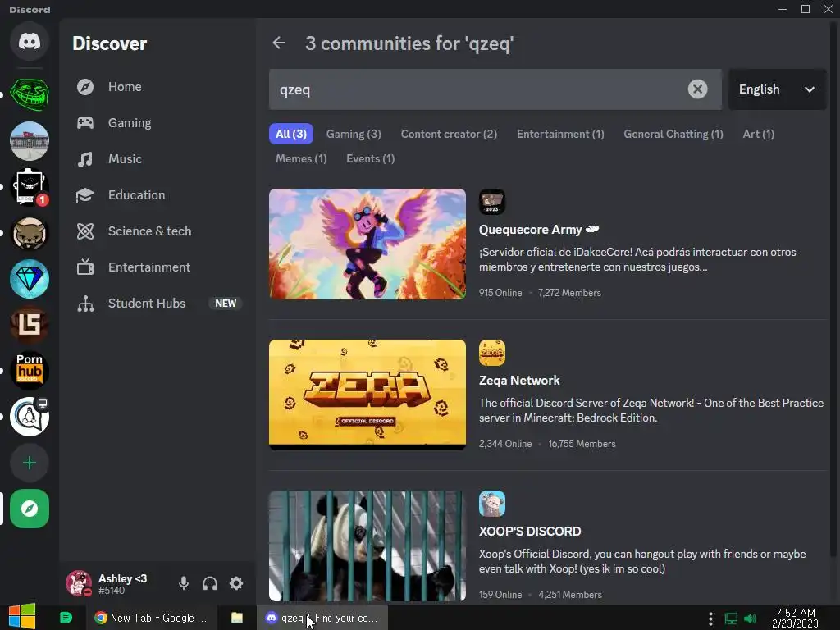Click '915 Online' under Quequecore Army

[x=500, y=293]
